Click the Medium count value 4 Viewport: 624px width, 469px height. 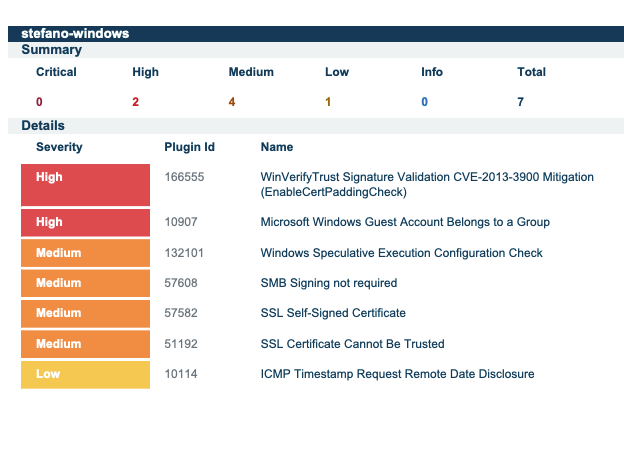tap(232, 102)
